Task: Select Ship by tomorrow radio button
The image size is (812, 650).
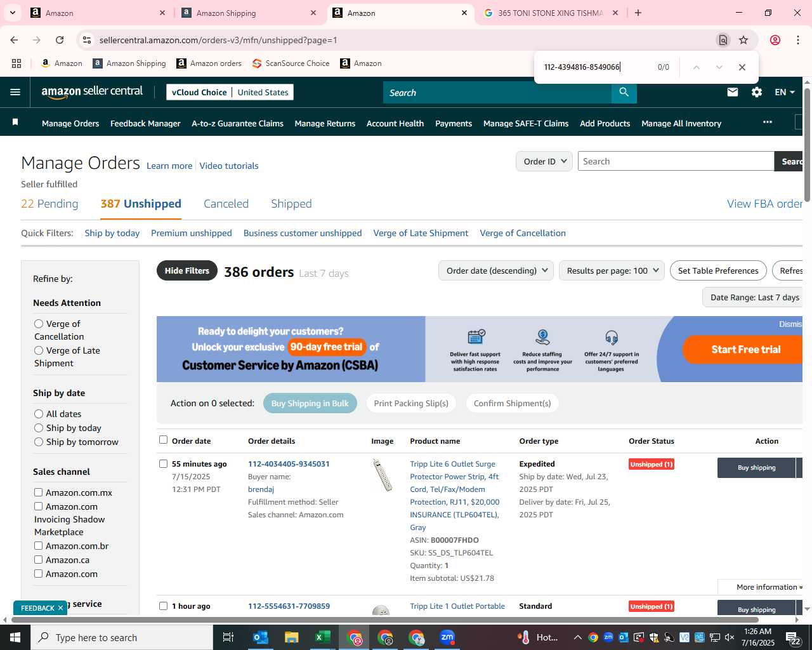Action: 39,442
